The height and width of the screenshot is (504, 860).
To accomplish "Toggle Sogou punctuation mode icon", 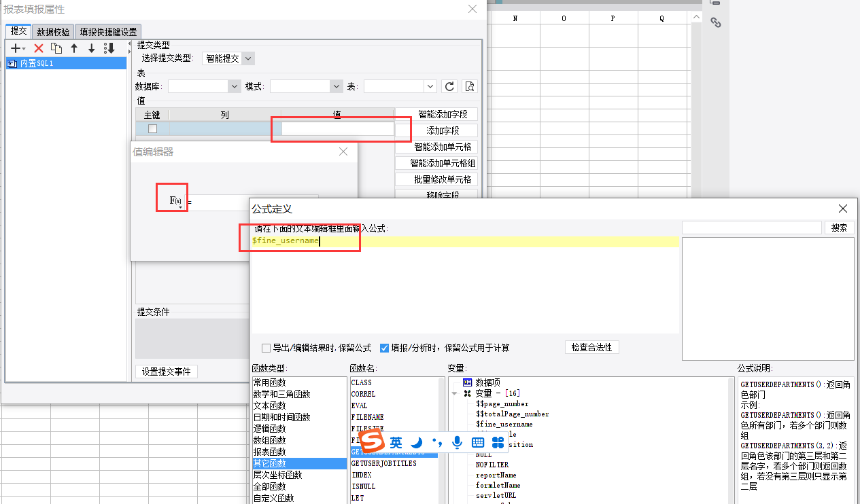I will (x=437, y=443).
